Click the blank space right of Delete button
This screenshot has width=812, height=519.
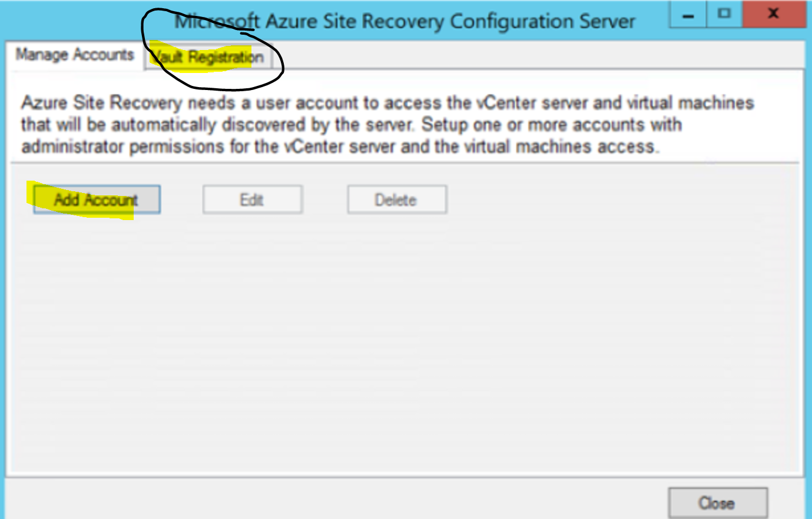click(618, 200)
